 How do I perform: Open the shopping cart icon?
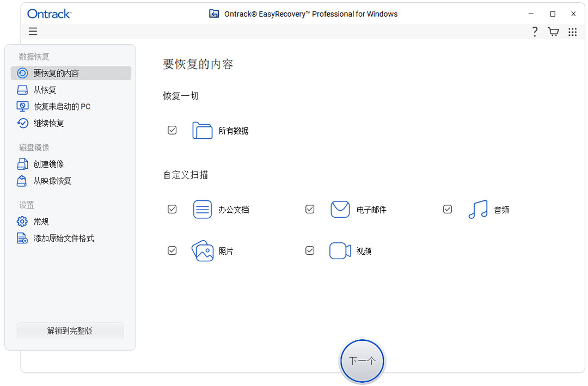point(553,32)
